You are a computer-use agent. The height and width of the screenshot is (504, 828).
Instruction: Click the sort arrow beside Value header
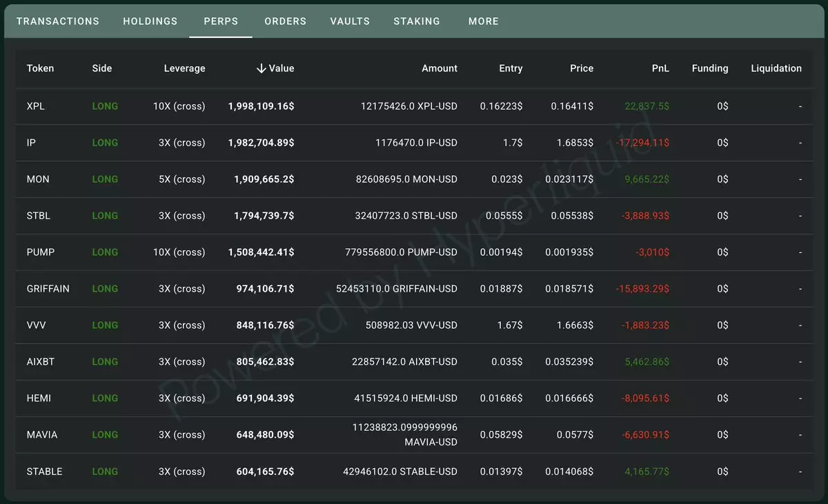[261, 68]
